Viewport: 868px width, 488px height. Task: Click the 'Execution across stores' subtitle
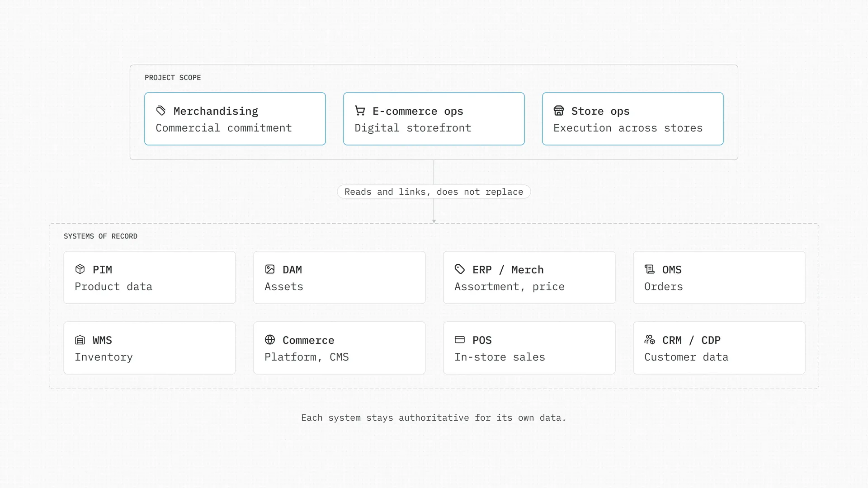628,128
